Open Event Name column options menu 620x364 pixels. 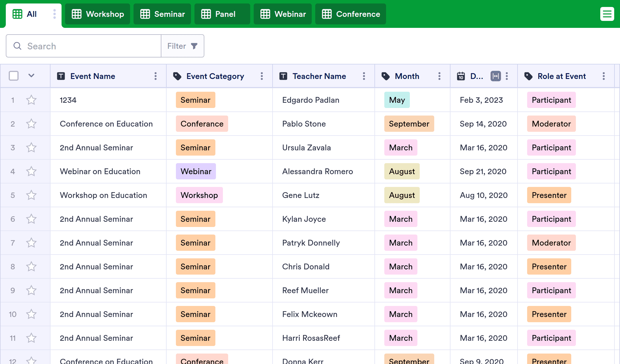(156, 76)
